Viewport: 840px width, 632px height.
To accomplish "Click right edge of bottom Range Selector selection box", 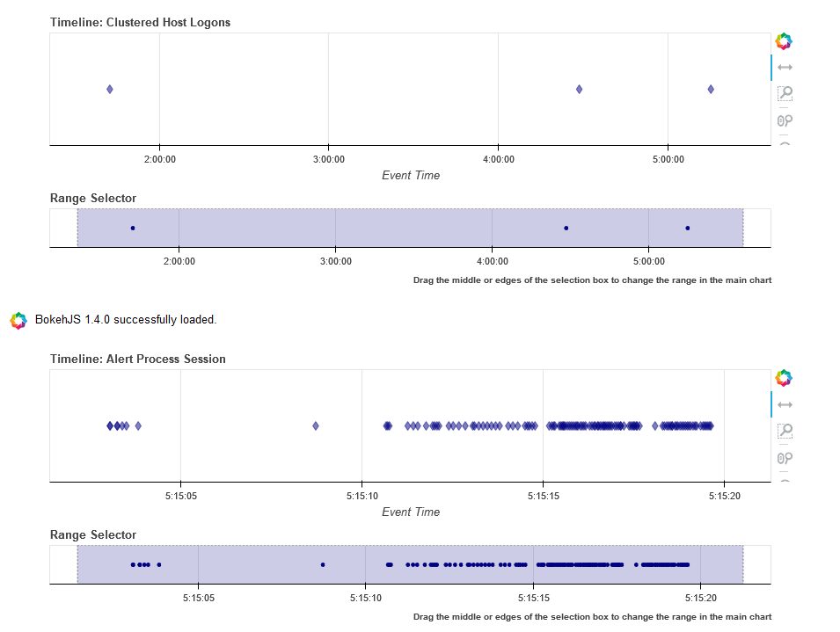I will 743,564.
